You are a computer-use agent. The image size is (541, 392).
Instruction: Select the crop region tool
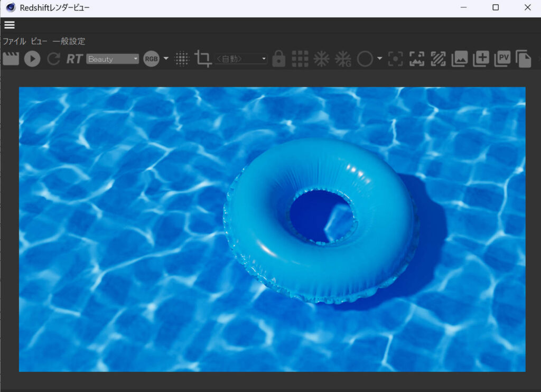coord(203,59)
